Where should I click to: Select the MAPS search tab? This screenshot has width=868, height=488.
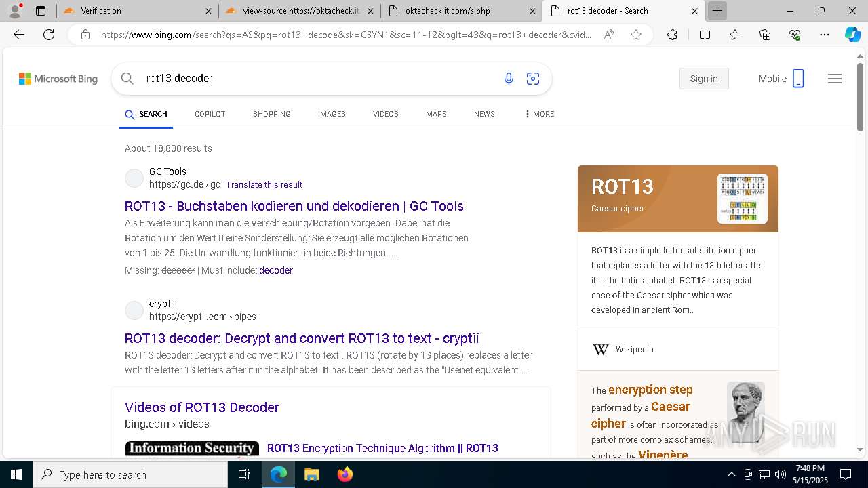coord(436,114)
